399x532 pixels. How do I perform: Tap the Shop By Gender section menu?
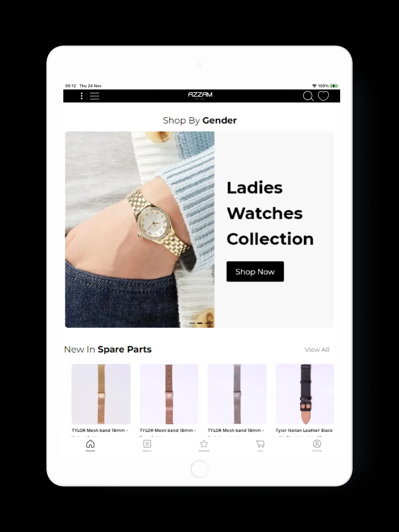(199, 120)
